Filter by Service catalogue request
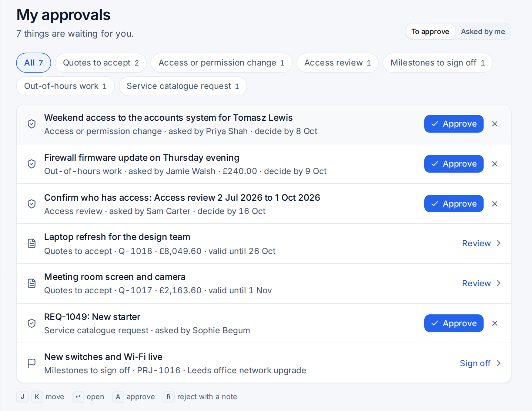 tap(183, 86)
